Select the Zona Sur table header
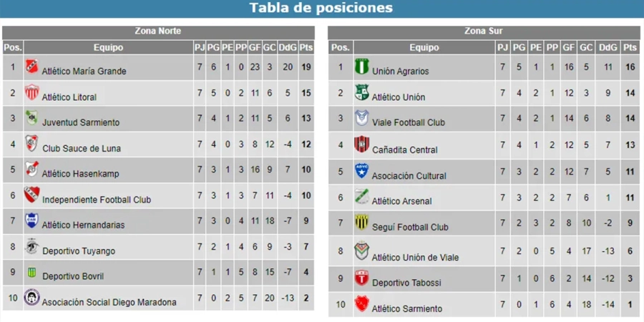Screen dimensions: 644x322 [x=484, y=31]
